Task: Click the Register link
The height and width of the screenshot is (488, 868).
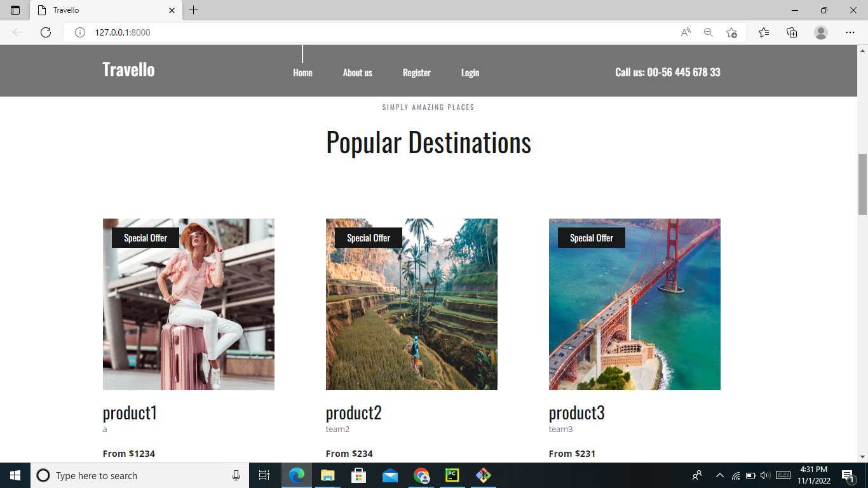Action: (x=416, y=72)
